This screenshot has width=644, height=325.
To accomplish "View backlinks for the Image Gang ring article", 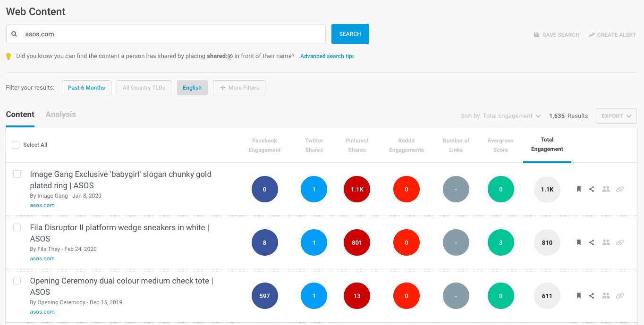I will [620, 189].
